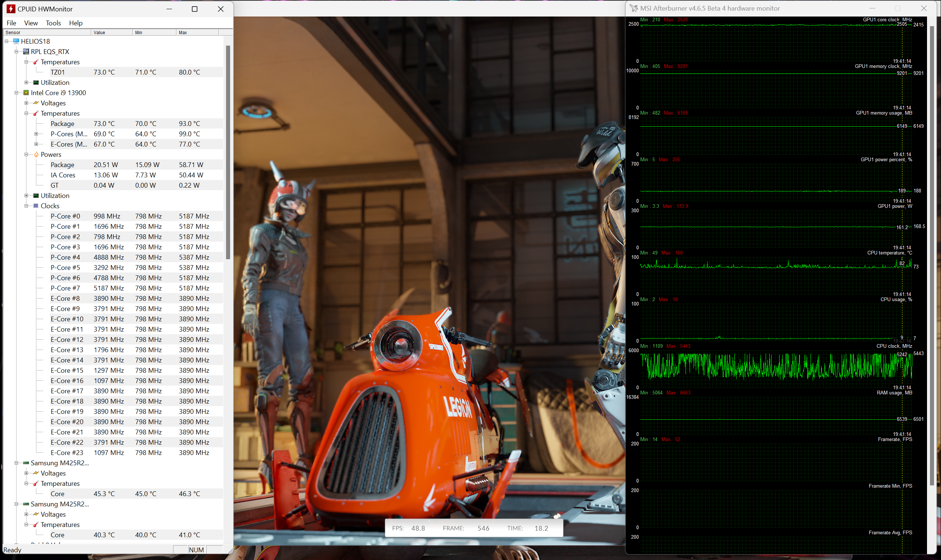Collapse the Clocks tree node
The width and height of the screenshot is (941, 560).
[26, 206]
